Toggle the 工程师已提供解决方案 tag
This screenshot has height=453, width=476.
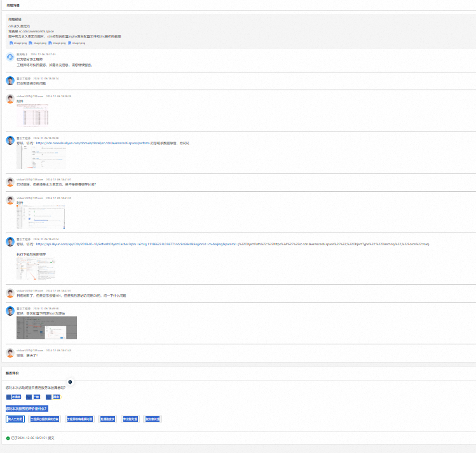[44, 419]
